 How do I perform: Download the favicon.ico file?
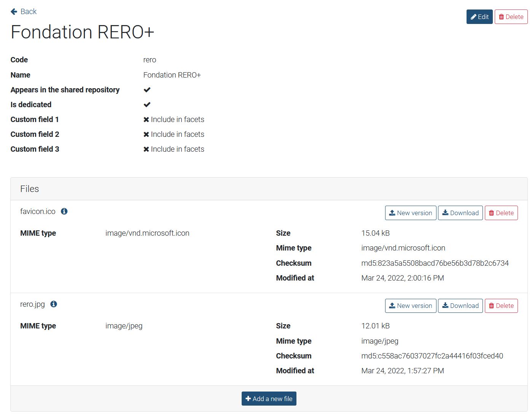pos(460,213)
